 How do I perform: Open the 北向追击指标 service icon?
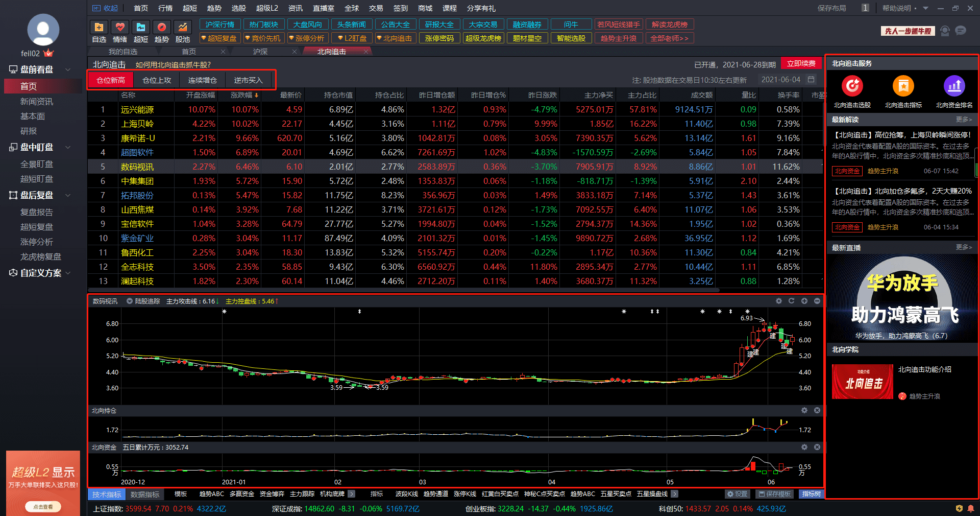coord(903,86)
